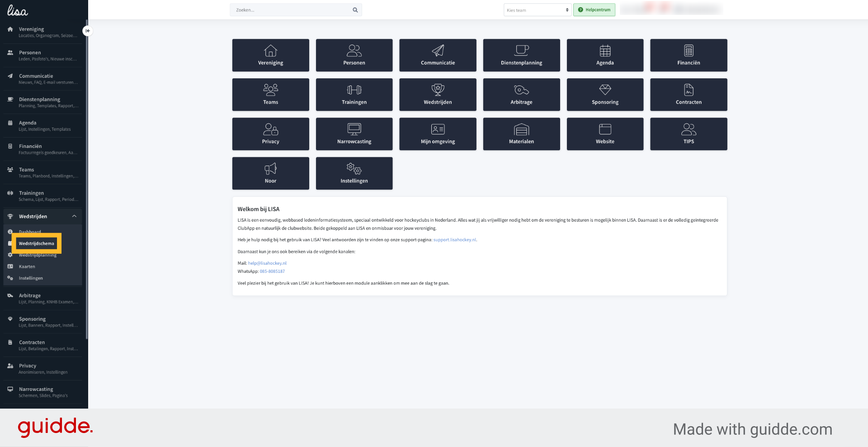Open the Noor megaphone tile
The width and height of the screenshot is (868, 447).
tap(270, 173)
